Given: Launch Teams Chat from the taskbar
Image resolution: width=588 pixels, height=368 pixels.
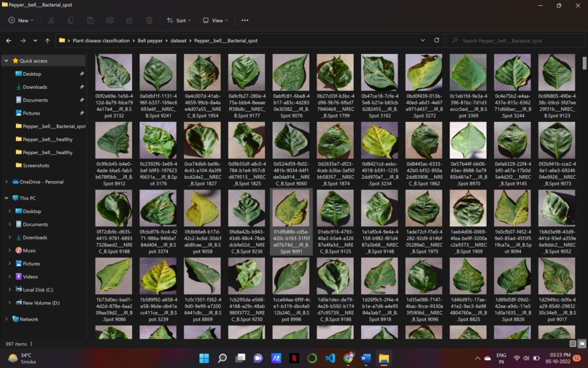Looking at the screenshot, I should click(258, 359).
